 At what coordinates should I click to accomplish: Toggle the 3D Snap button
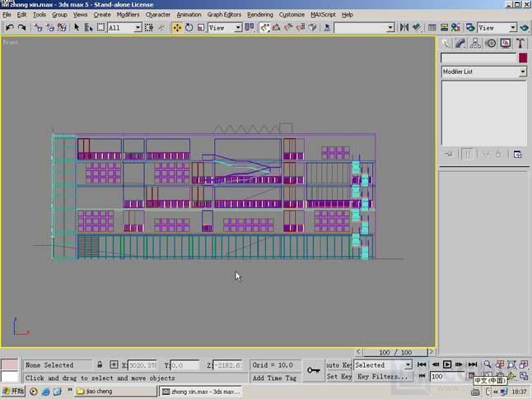[264, 27]
